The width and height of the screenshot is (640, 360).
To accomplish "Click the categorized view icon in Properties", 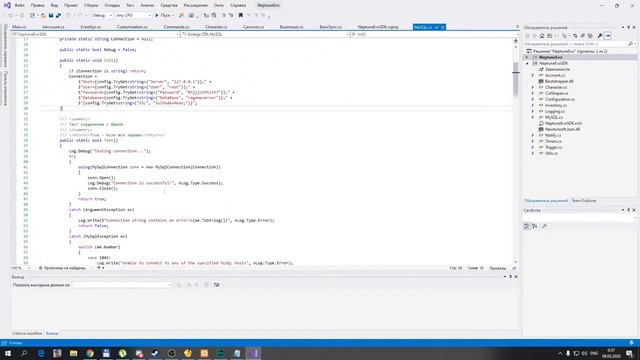I will pyautogui.click(x=527, y=226).
